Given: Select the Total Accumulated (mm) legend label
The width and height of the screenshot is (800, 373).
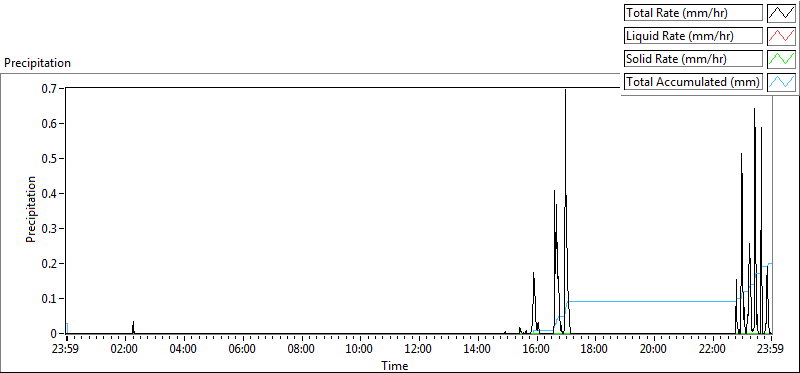Looking at the screenshot, I should [694, 82].
